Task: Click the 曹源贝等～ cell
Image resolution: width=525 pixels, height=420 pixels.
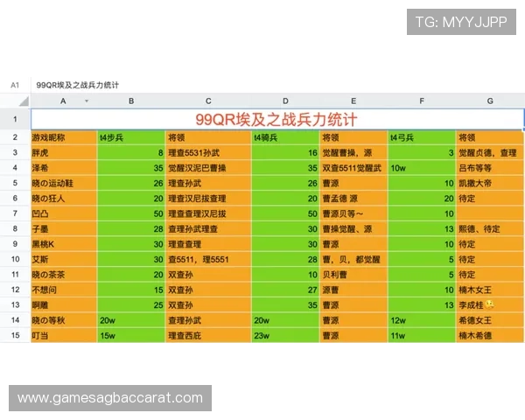Action: tap(353, 213)
